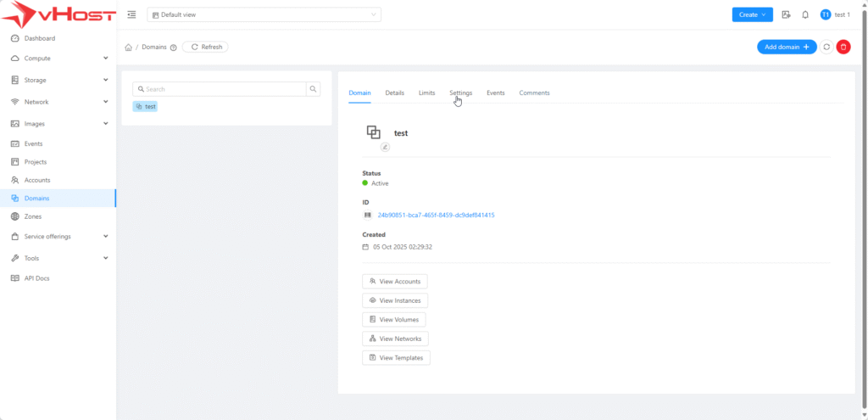Viewport: 868px width, 420px height.
Task: Click the View Instances button
Action: tap(395, 300)
